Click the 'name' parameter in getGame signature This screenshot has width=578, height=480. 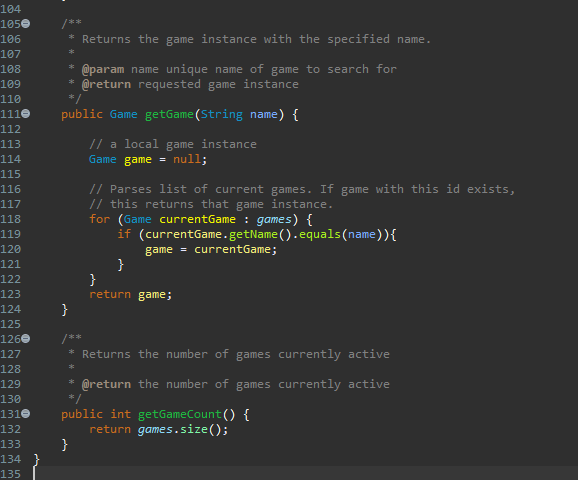(264, 114)
